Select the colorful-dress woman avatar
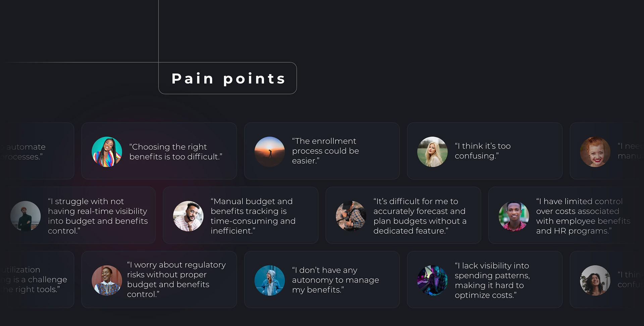Image resolution: width=644 pixels, height=326 pixels. point(107,151)
